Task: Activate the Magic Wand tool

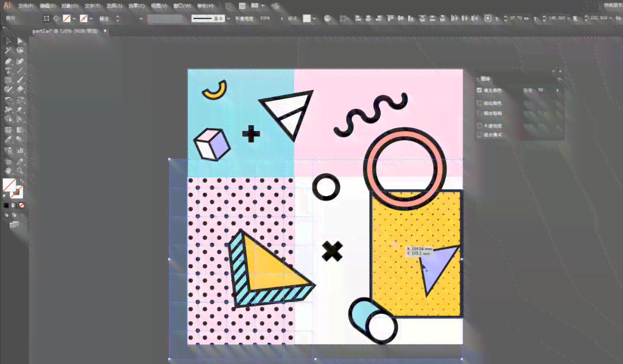Action: click(x=8, y=51)
